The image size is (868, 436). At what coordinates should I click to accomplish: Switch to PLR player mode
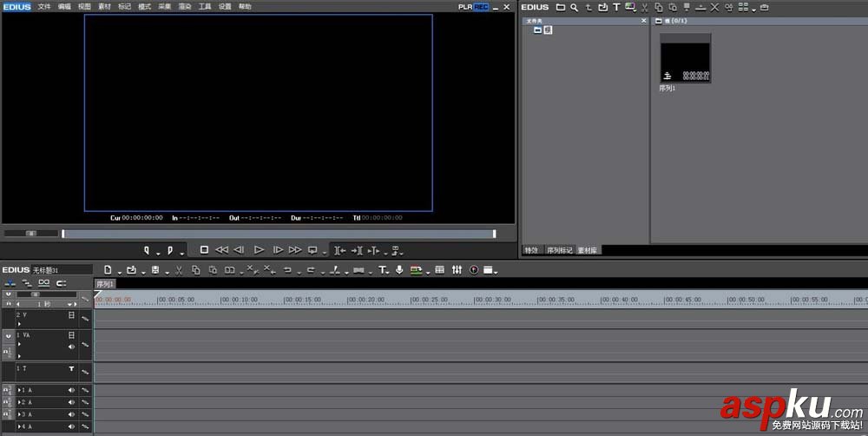click(x=465, y=7)
